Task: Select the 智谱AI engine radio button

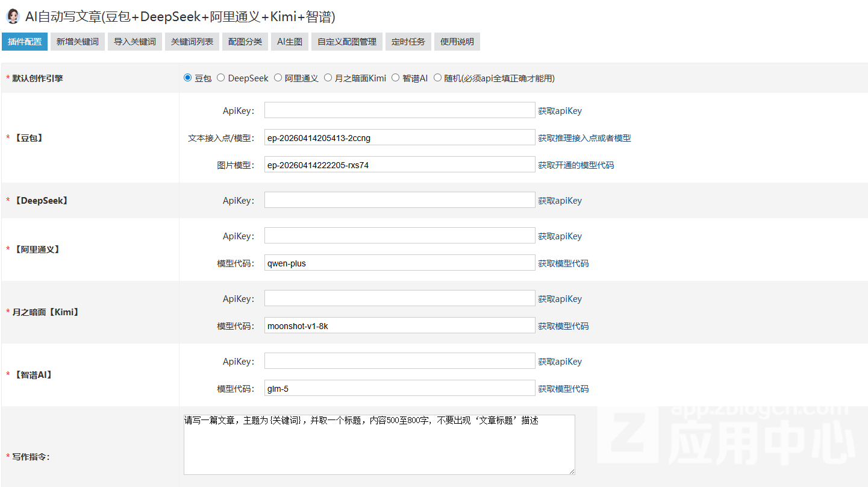Action: coord(395,78)
